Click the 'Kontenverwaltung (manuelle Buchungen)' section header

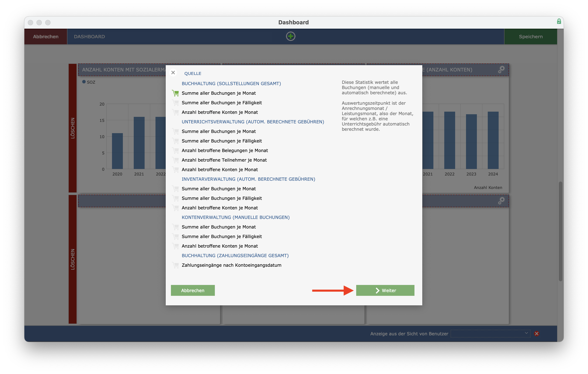pyautogui.click(x=236, y=217)
